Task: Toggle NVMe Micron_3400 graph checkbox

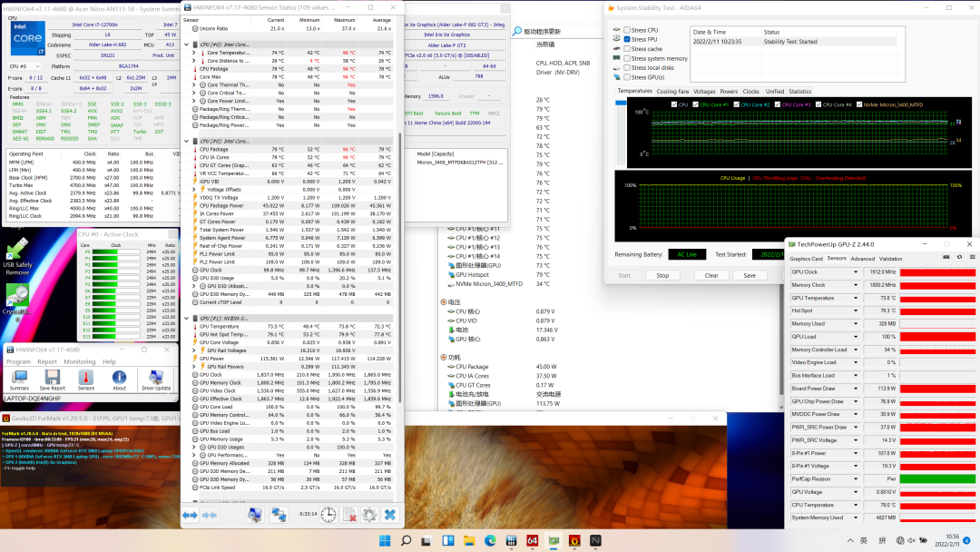Action: pos(859,104)
